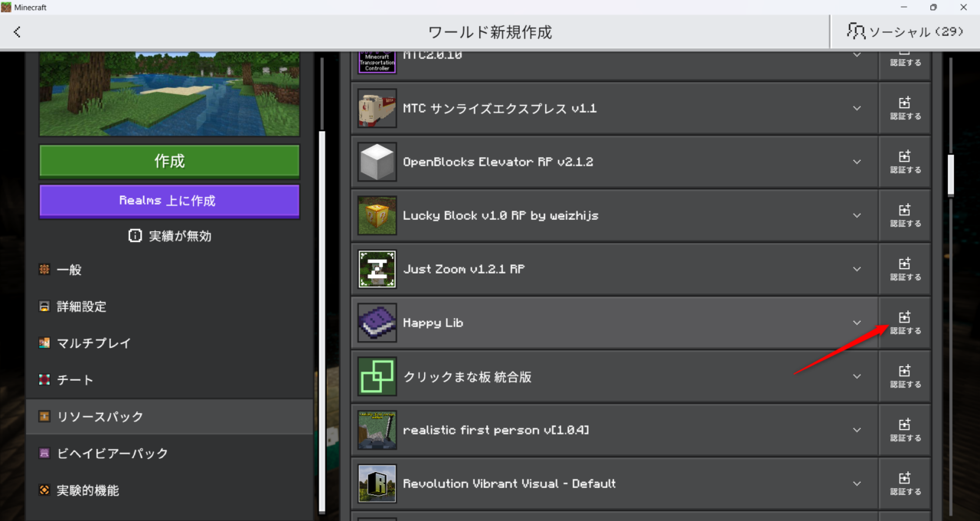Click the Realms 上に作成 button
Image resolution: width=980 pixels, height=521 pixels.
[x=169, y=201]
